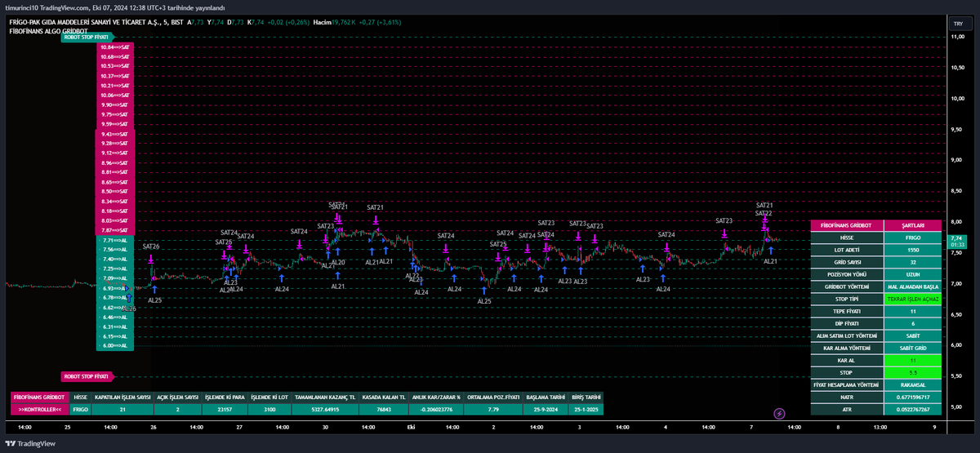The image size is (980, 453).
Task: Click the upper ROBOT STOP FİYATI label
Action: (x=86, y=38)
